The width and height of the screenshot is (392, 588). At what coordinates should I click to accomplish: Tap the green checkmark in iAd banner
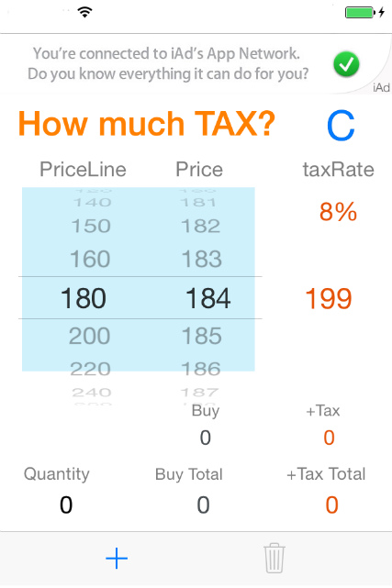pyautogui.click(x=346, y=64)
